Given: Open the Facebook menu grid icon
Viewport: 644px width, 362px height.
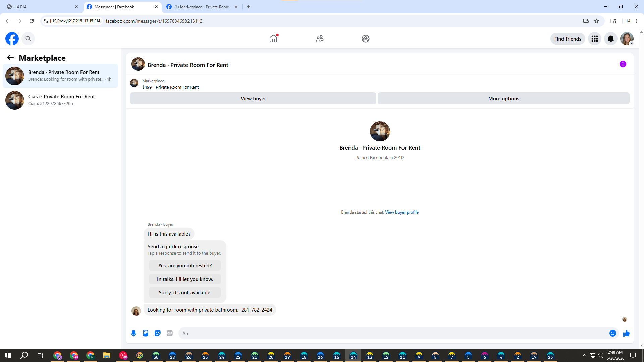Looking at the screenshot, I should (595, 39).
